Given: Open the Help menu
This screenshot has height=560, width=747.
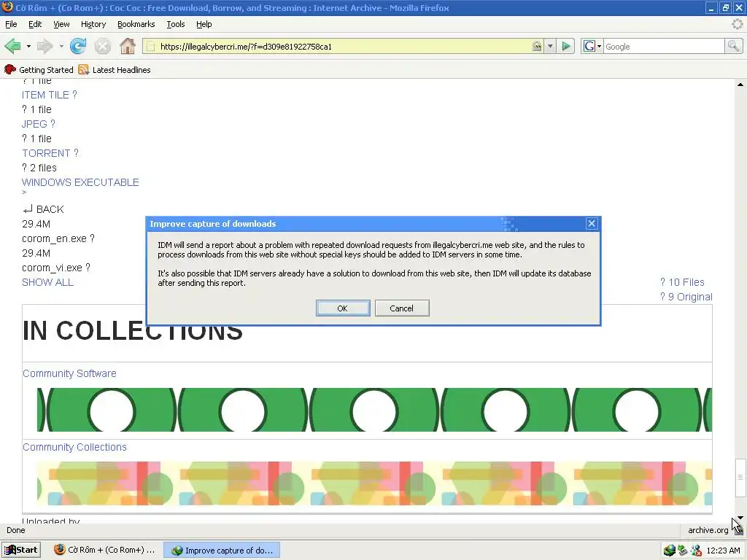Looking at the screenshot, I should 204,24.
